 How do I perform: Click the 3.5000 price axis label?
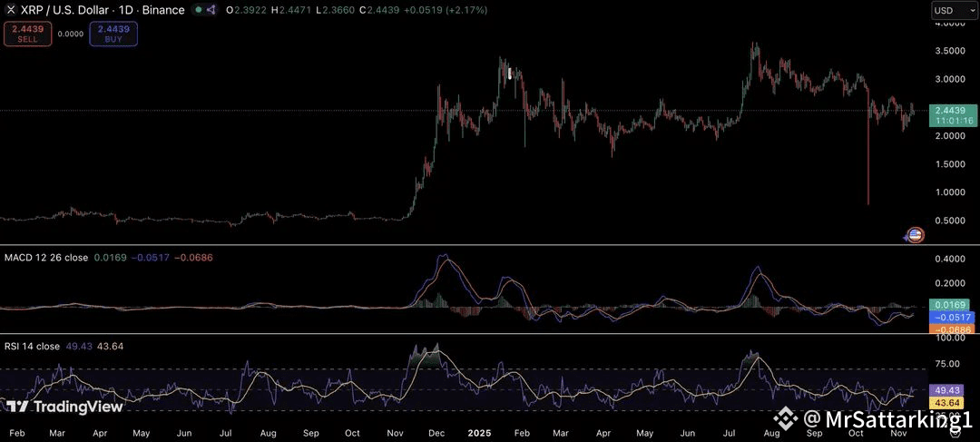click(x=951, y=50)
